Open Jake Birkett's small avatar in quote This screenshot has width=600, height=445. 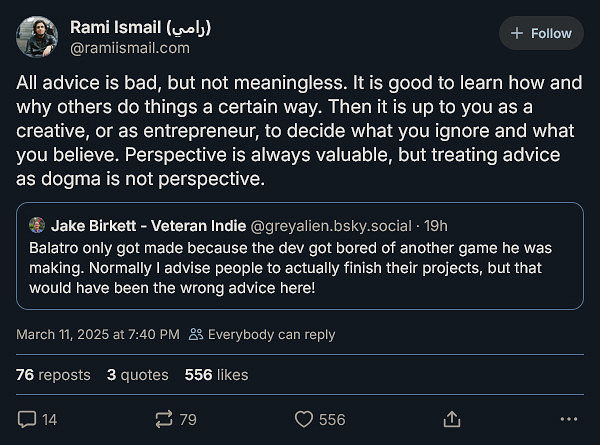[37, 224]
